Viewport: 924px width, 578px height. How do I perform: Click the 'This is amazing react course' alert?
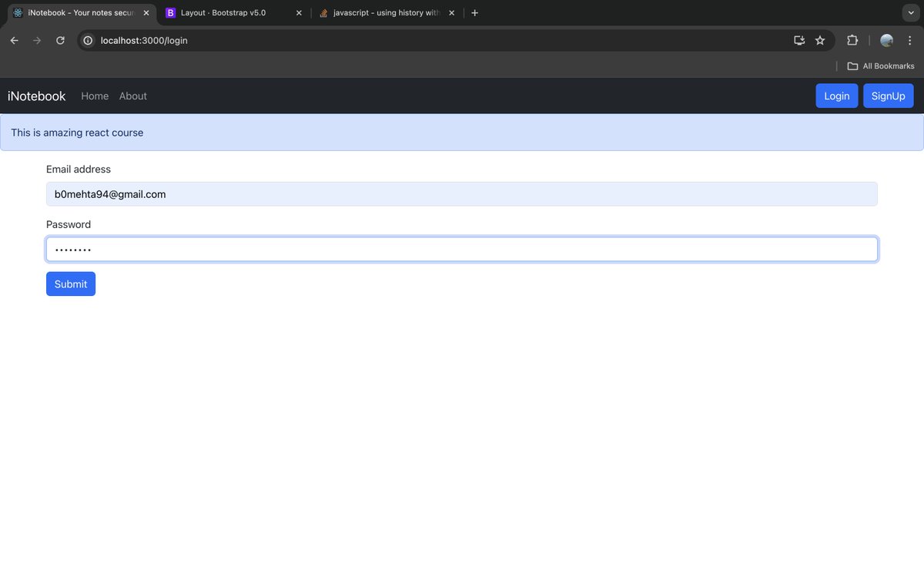coord(462,133)
